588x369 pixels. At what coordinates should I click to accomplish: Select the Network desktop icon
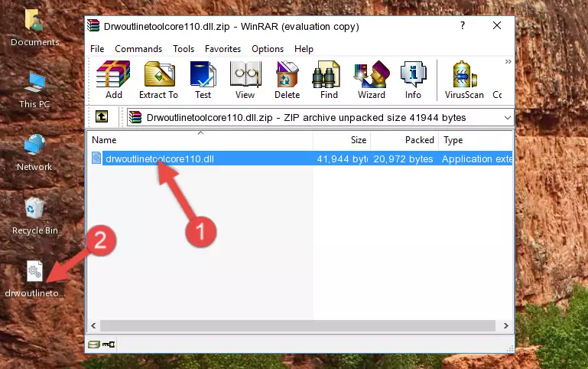(34, 153)
